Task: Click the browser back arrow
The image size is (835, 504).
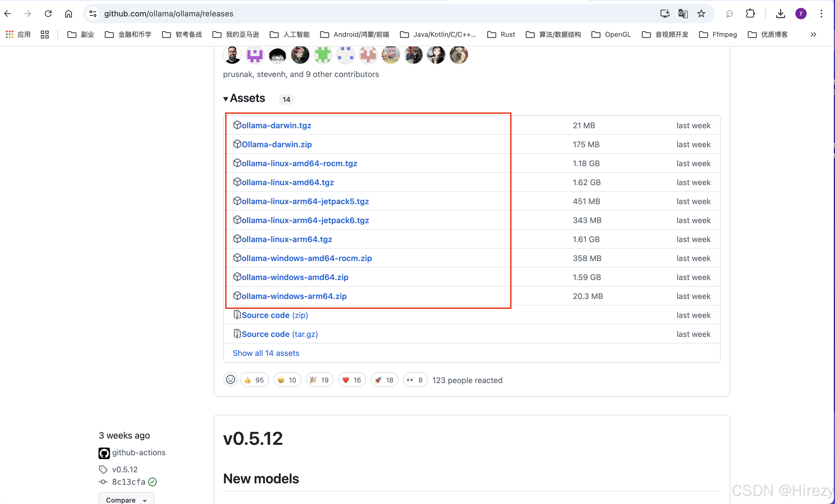Action: (7, 14)
